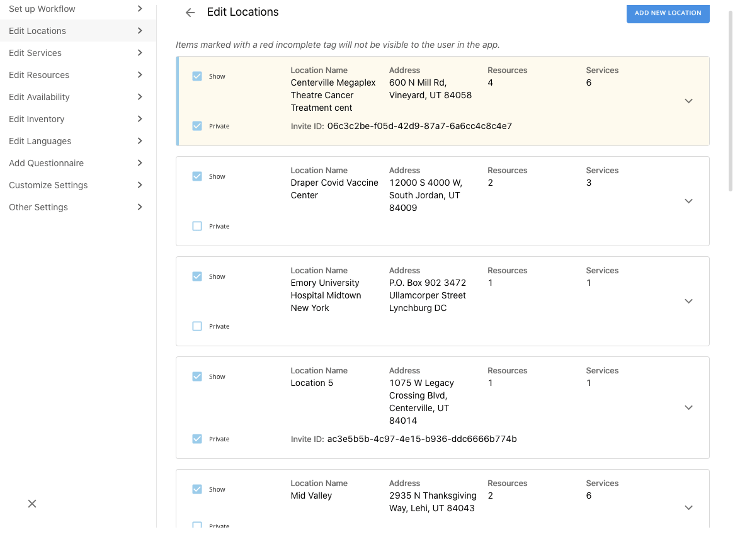Uncheck Private for Centerville Megaplex location
Image resolution: width=741 pixels, height=533 pixels.
click(x=197, y=126)
